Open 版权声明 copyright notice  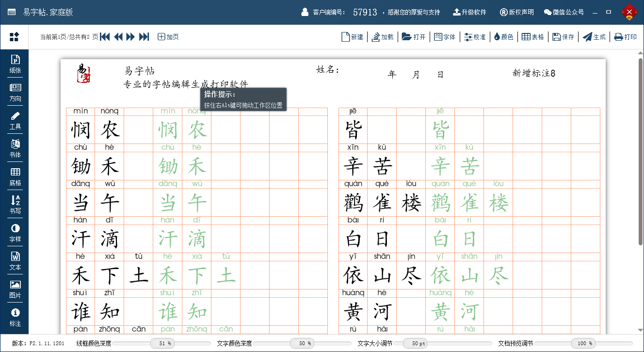tap(517, 12)
